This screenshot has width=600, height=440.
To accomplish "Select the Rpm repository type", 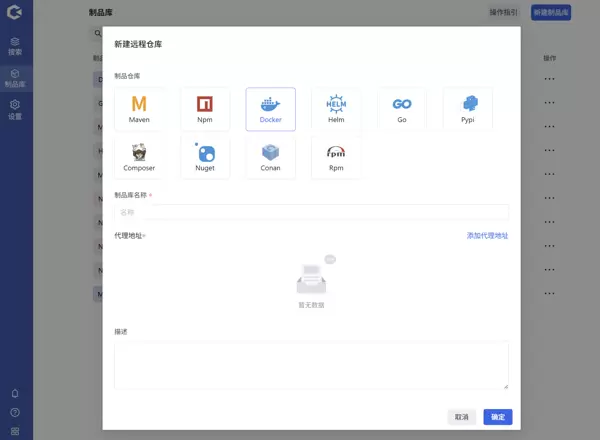I will coord(336,157).
